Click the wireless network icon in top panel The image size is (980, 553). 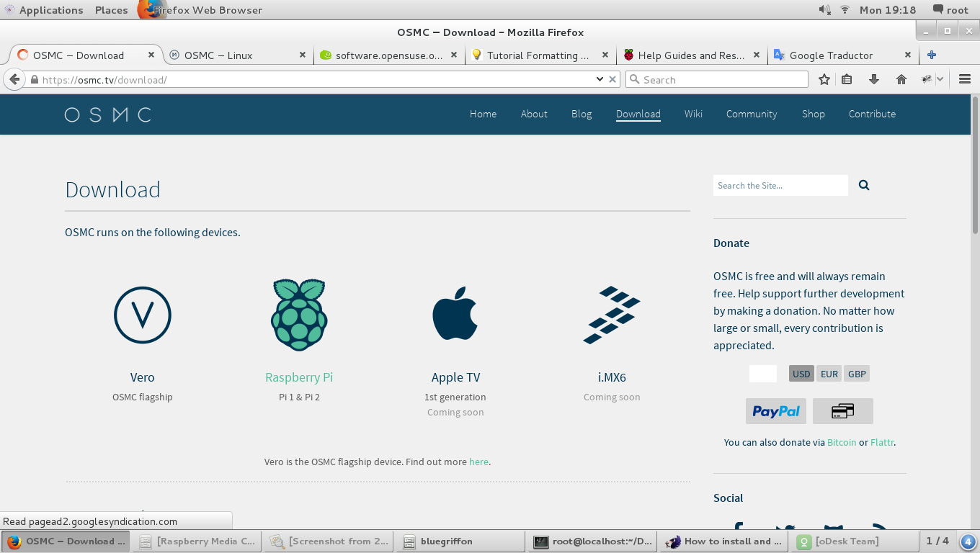pos(845,10)
